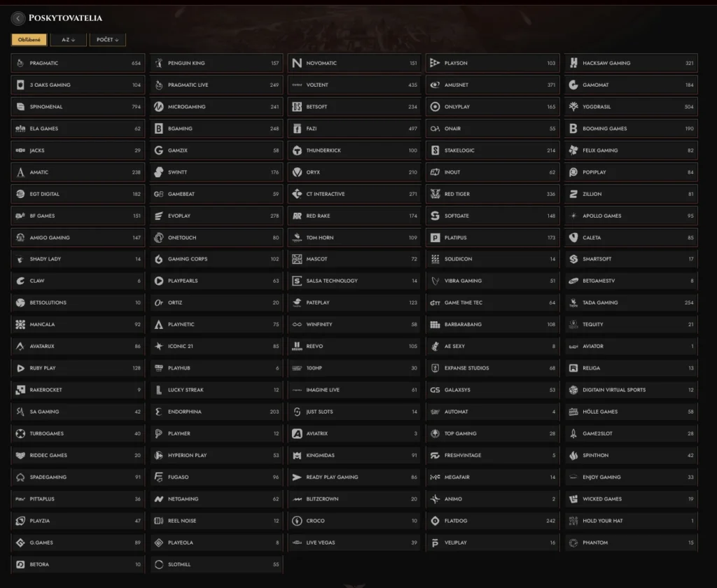Choose the CT Interactive provider
717x588 pixels.
tap(354, 194)
